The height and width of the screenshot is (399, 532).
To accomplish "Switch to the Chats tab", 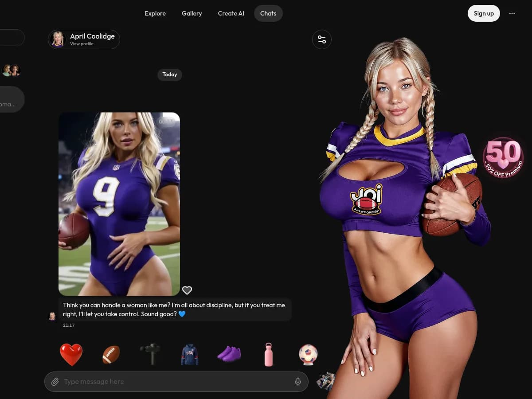I will [268, 13].
